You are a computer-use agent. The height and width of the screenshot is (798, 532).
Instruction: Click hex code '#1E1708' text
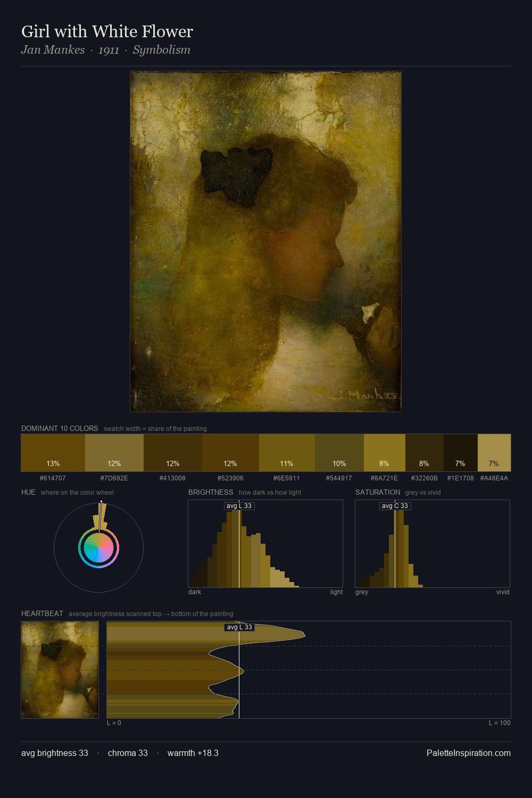(461, 478)
